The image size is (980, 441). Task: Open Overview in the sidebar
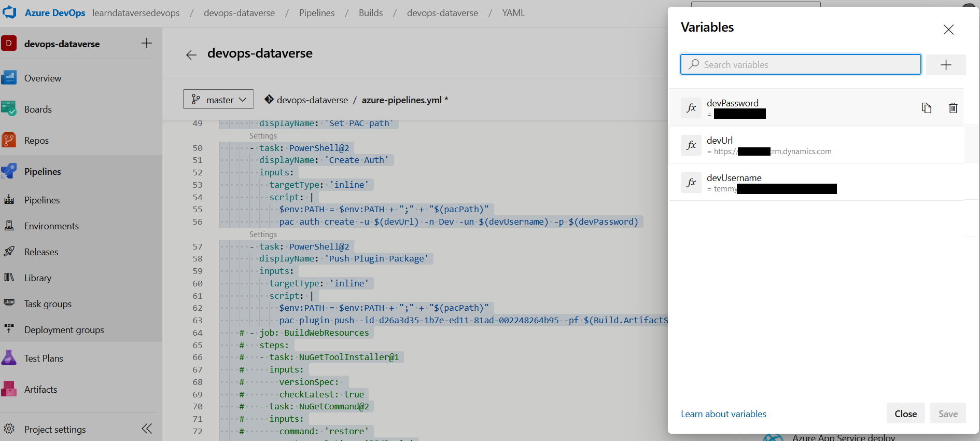(43, 78)
